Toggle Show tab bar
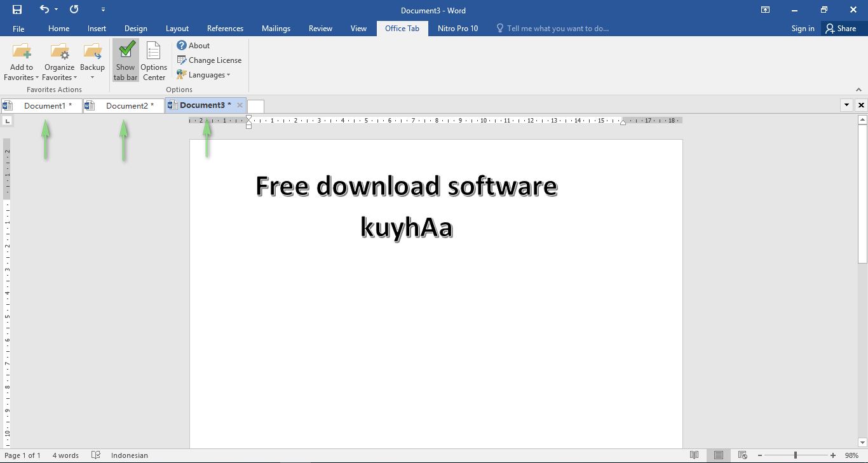Viewport: 868px width, 463px height. [x=126, y=60]
